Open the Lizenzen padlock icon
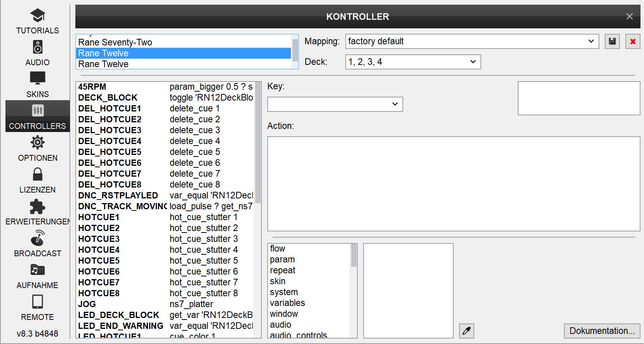 tap(38, 174)
